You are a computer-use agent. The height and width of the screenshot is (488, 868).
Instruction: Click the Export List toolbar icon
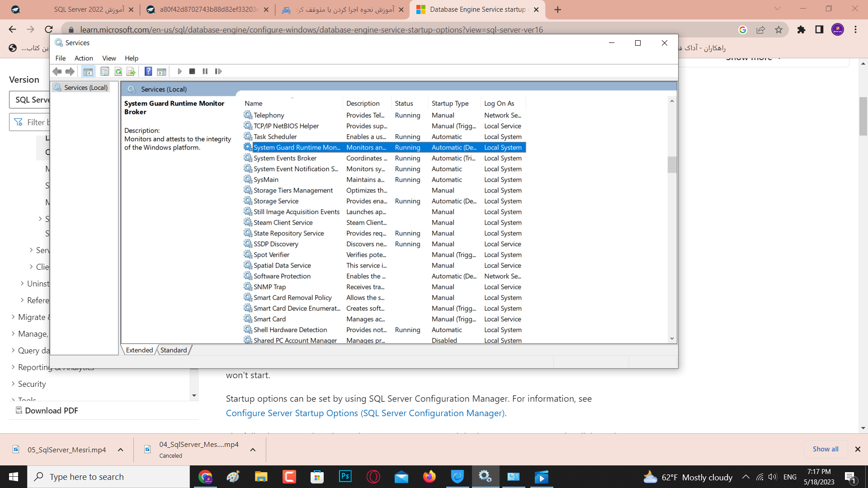[131, 71]
